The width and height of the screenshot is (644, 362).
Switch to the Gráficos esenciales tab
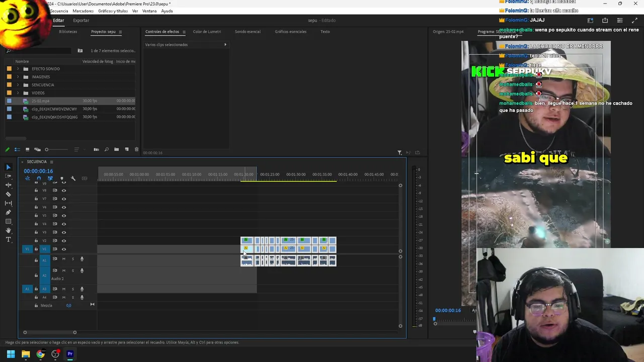[290, 32]
